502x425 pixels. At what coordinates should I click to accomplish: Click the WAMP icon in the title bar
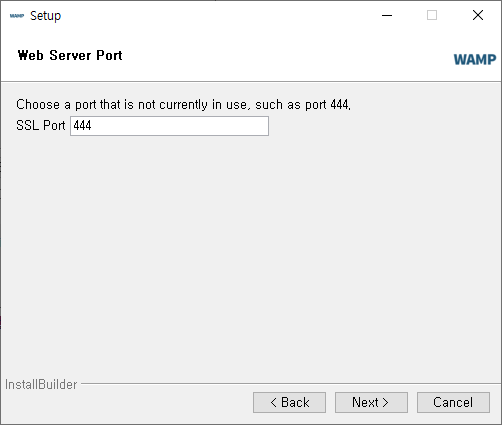click(x=17, y=16)
